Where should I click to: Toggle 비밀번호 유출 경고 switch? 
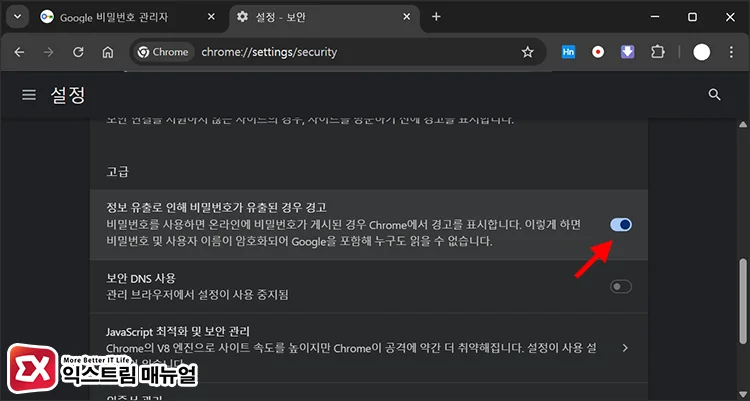click(x=621, y=224)
